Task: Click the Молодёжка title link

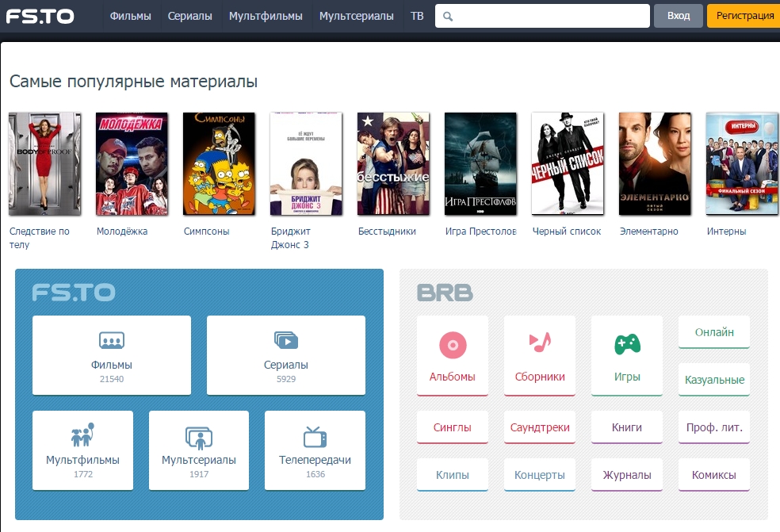Action: pos(122,232)
